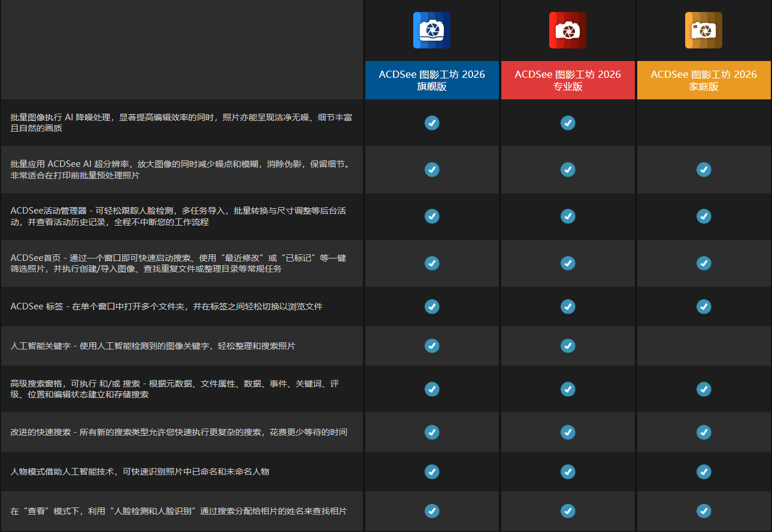This screenshot has height=532, width=772.
Task: Click 旗舰版 checkmark for 高级搜索窗格 row
Action: (432, 389)
